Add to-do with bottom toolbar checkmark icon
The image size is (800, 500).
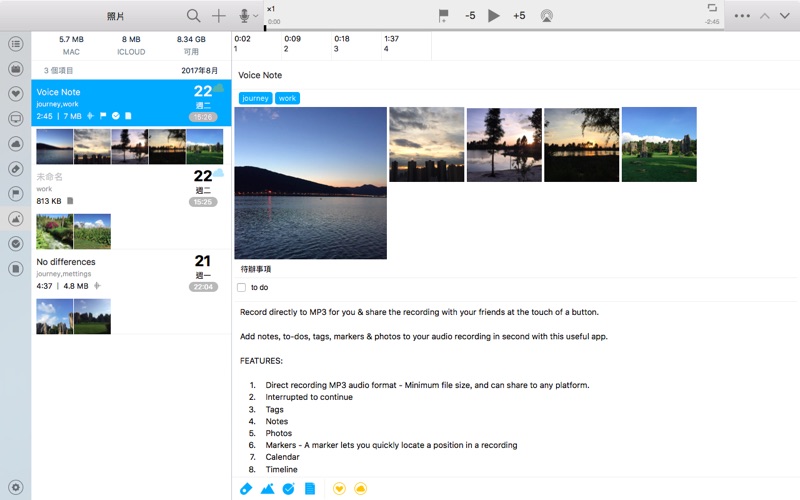point(289,489)
